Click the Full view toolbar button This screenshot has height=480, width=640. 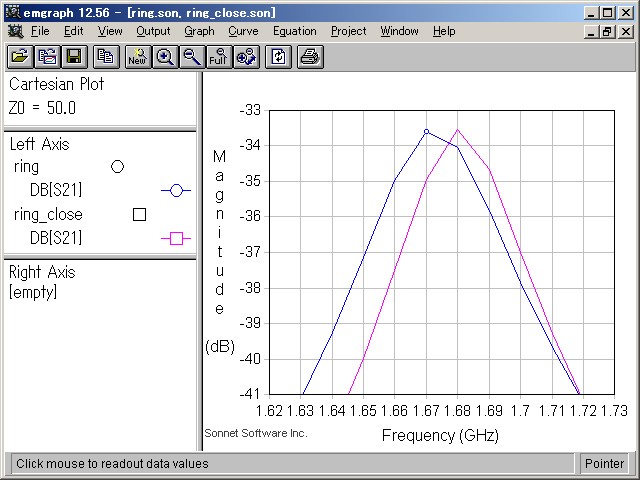coord(219,57)
